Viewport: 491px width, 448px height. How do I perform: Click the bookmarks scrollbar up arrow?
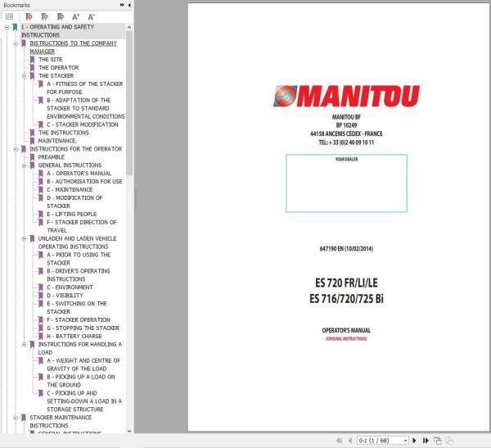click(x=129, y=27)
